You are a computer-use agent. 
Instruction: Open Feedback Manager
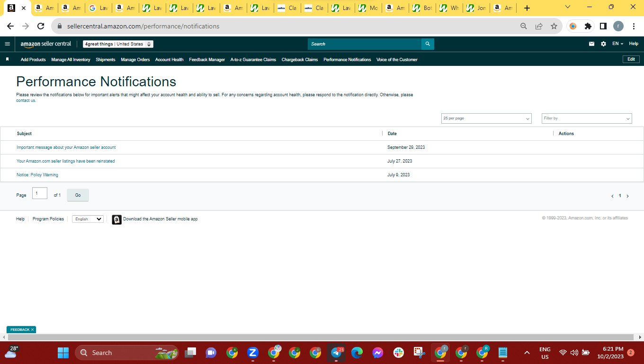207,60
